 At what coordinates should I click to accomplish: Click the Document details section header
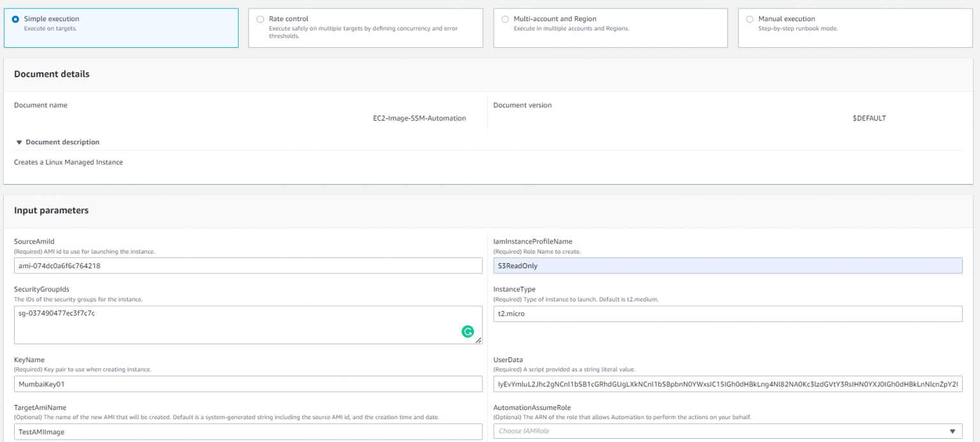coord(51,74)
